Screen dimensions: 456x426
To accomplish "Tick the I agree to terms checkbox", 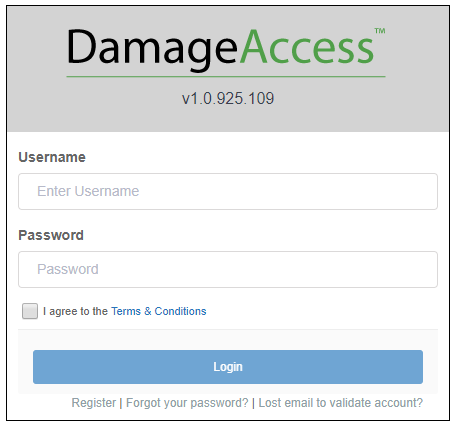I will tap(30, 311).
